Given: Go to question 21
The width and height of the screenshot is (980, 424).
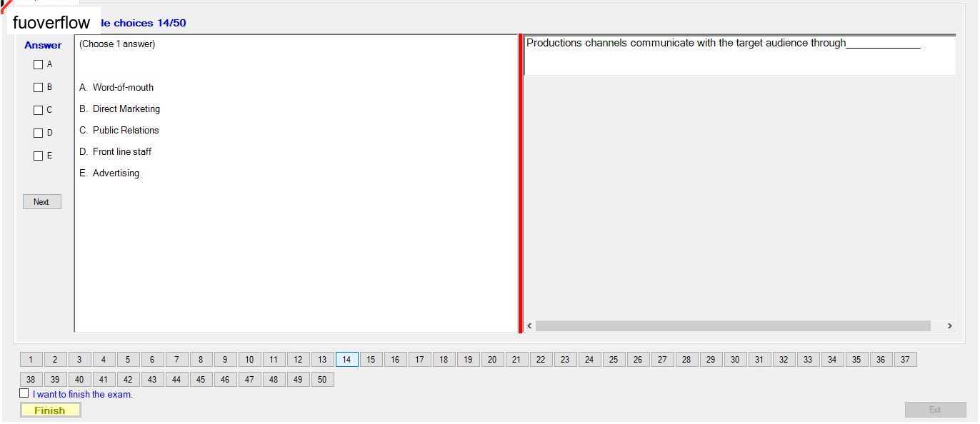Looking at the screenshot, I should 516,360.
